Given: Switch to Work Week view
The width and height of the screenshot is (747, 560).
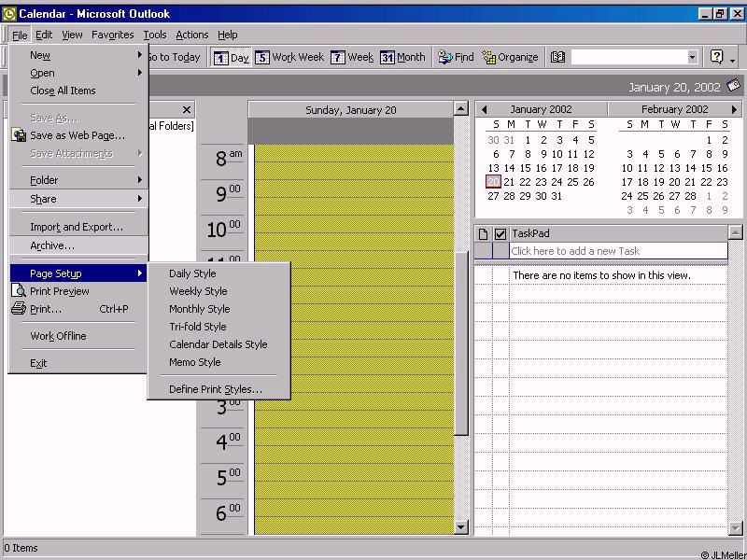Looking at the screenshot, I should 289,57.
